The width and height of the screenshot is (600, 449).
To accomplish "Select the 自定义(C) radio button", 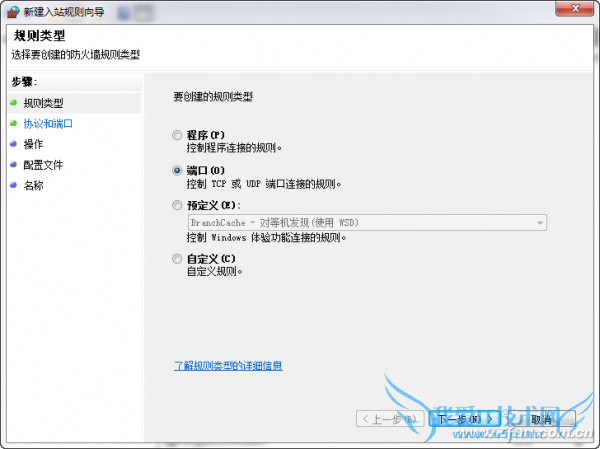I will click(177, 259).
